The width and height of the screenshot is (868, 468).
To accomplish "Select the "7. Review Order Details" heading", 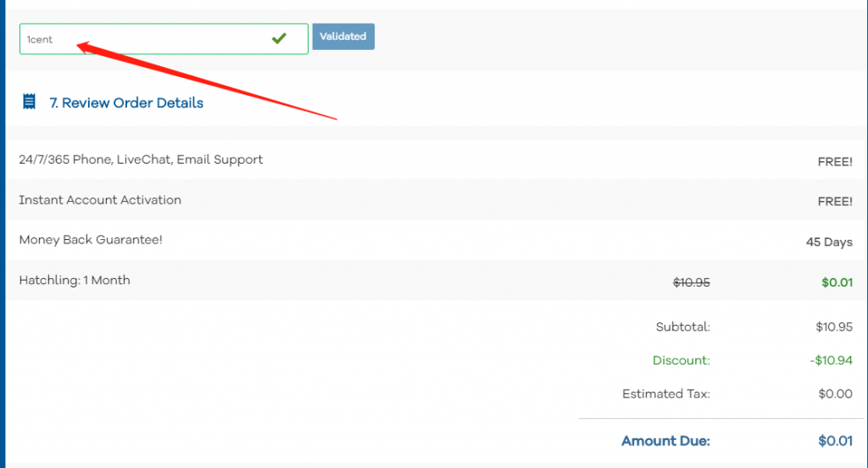I will (126, 103).
